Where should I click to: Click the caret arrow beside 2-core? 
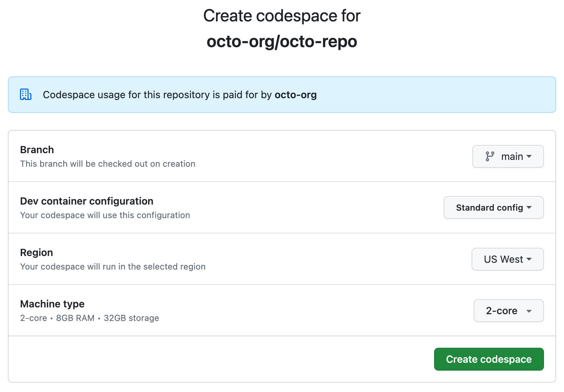529,311
